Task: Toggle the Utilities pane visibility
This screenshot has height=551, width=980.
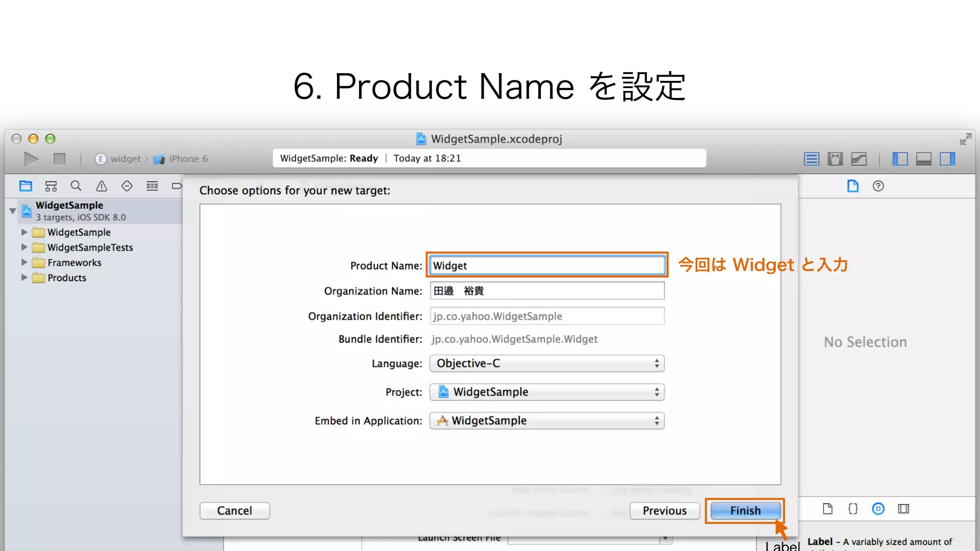Action: (947, 159)
